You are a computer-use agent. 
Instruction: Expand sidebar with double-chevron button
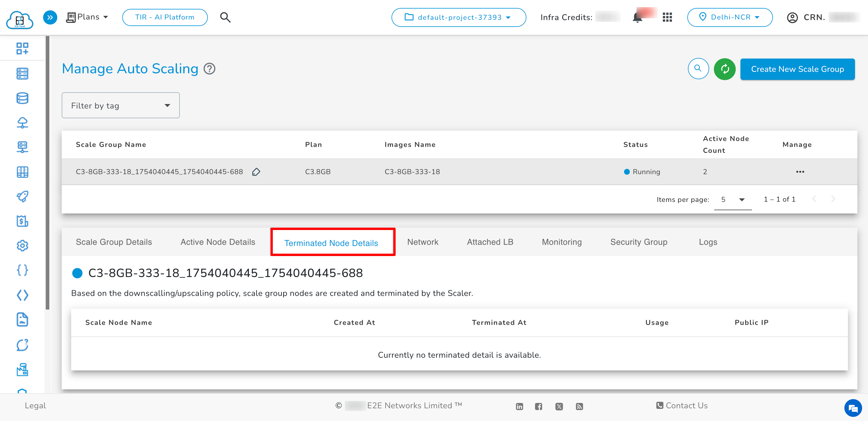click(50, 17)
